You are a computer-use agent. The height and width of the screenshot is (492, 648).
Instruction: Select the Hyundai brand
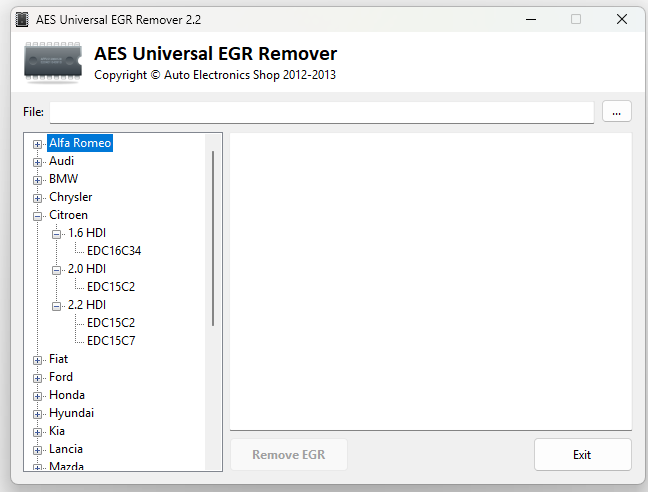(71, 413)
